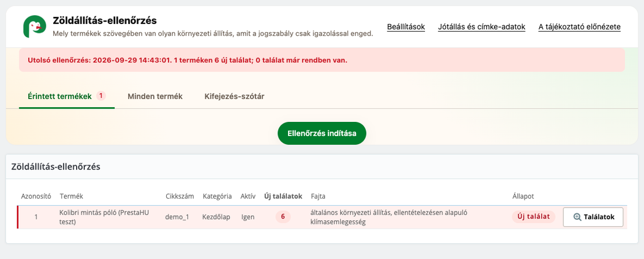Screen dimensions: 644x259
Task: Click the Termék column header
Action: (71, 196)
